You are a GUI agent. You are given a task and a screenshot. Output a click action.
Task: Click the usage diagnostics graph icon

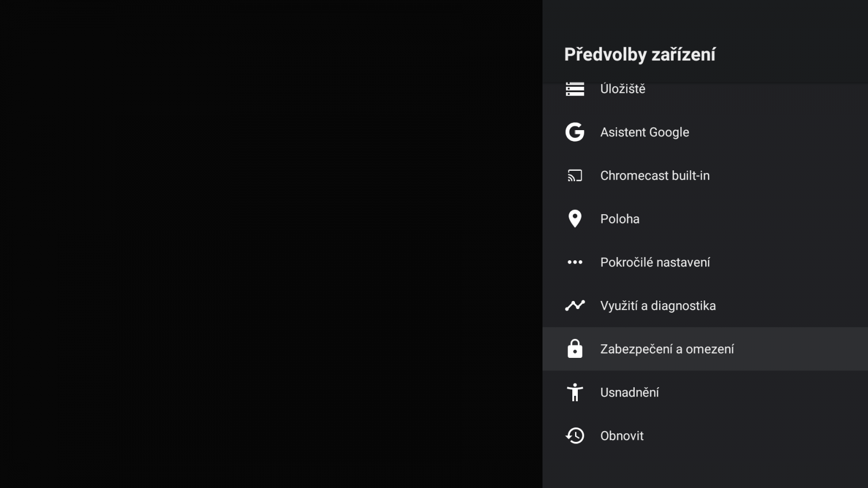pyautogui.click(x=575, y=306)
